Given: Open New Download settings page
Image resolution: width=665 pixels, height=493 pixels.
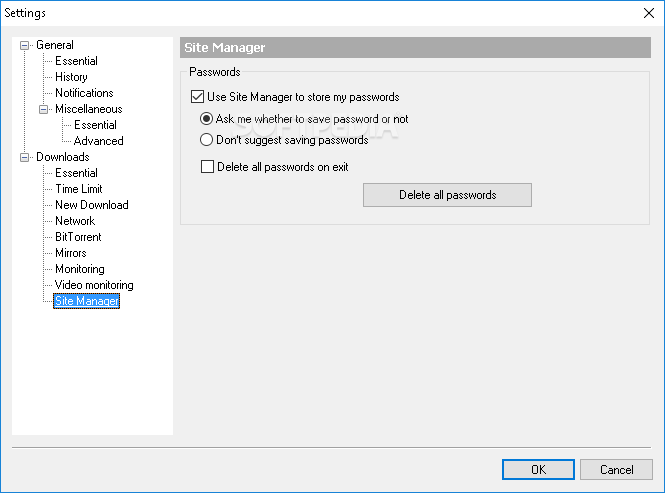Looking at the screenshot, I should tap(92, 205).
